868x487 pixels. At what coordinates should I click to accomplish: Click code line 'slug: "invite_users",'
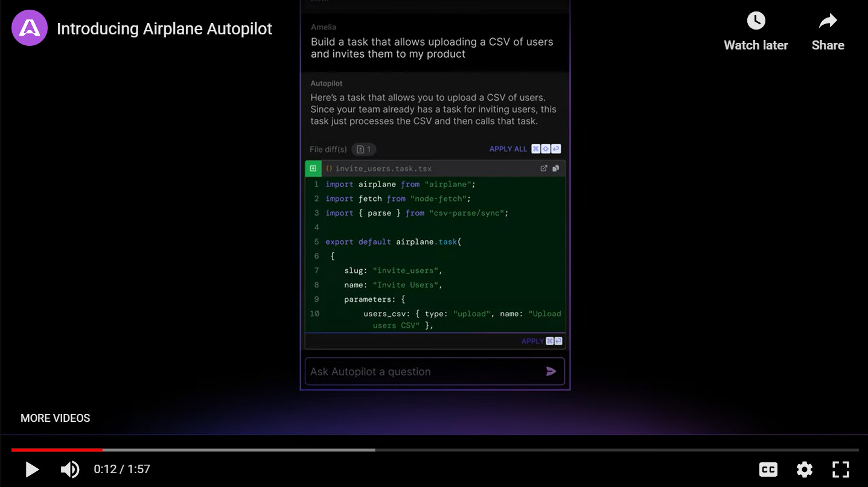(x=393, y=270)
